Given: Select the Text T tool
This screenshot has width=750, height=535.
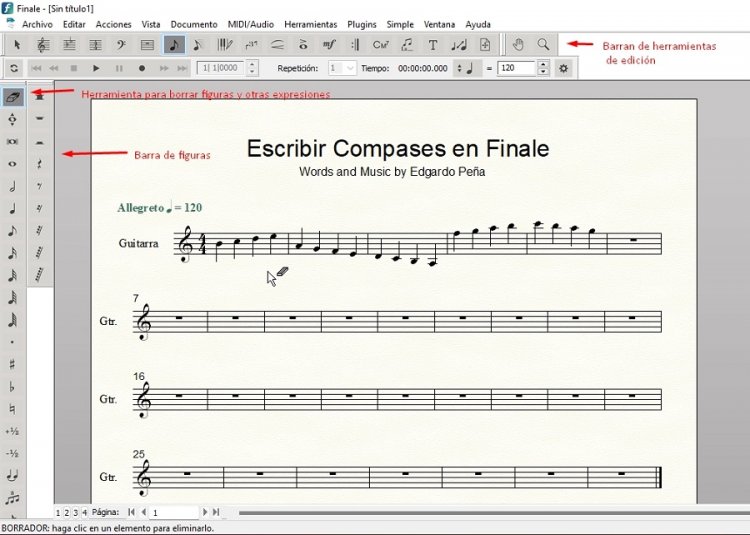Looking at the screenshot, I should pos(433,45).
